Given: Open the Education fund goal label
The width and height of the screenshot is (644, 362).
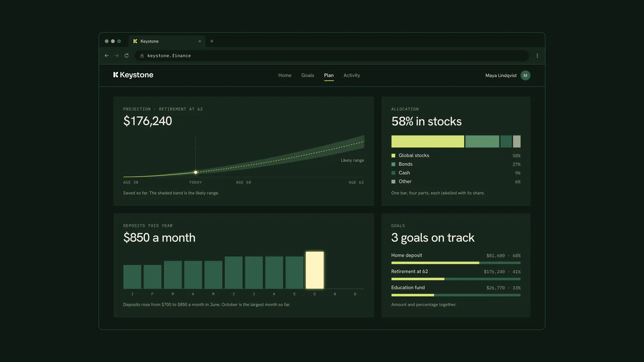Looking at the screenshot, I should [x=408, y=288].
